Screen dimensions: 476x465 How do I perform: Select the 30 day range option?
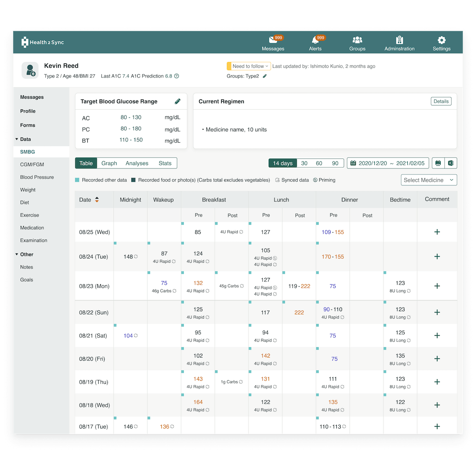[304, 163]
